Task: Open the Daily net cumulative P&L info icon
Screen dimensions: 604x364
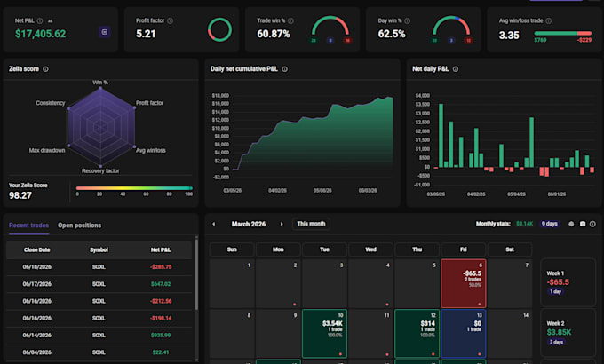Action: (284, 69)
